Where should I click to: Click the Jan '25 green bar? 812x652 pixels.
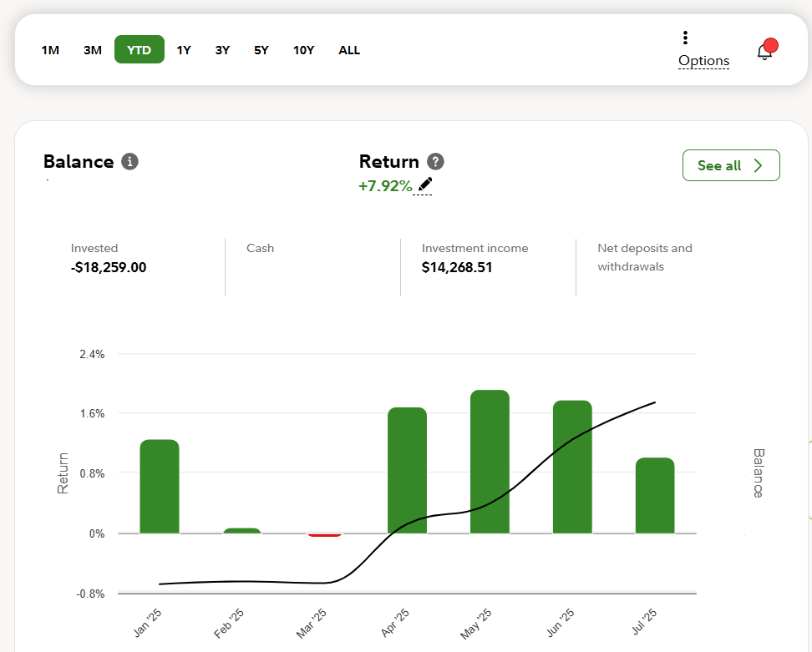point(160,486)
